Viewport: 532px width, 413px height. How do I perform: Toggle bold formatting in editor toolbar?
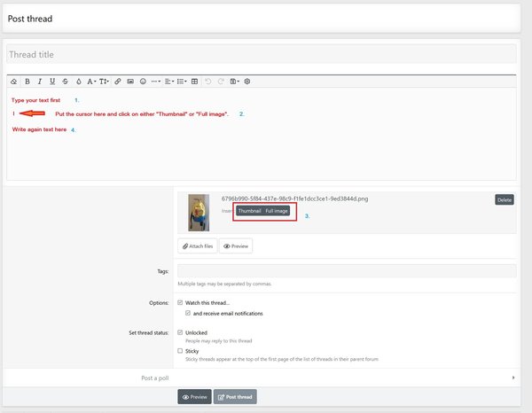tap(27, 81)
